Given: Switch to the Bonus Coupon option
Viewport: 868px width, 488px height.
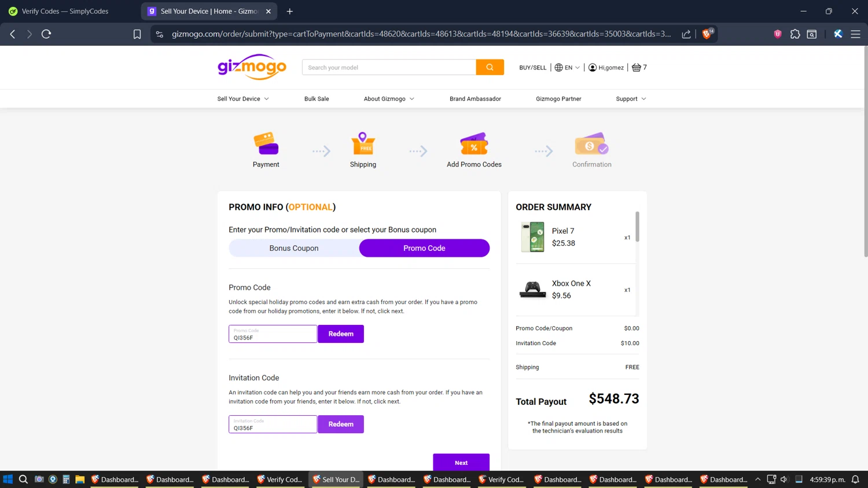Looking at the screenshot, I should 294,248.
